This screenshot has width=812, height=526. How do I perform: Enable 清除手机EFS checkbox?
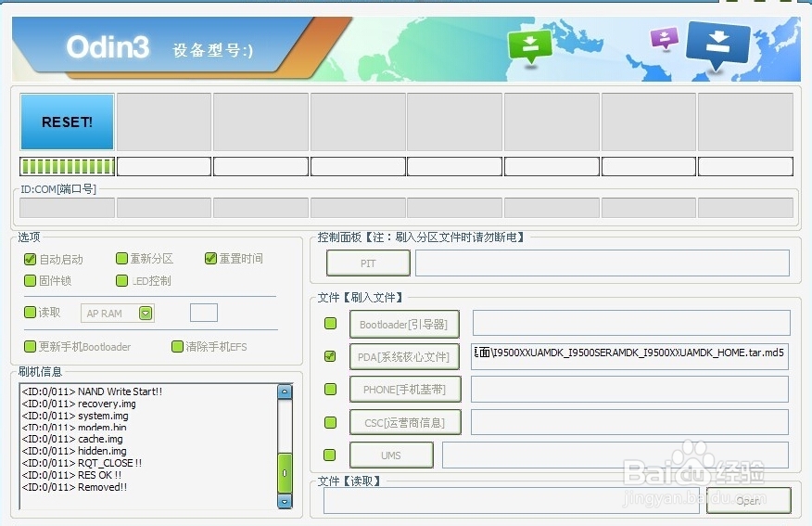point(177,346)
